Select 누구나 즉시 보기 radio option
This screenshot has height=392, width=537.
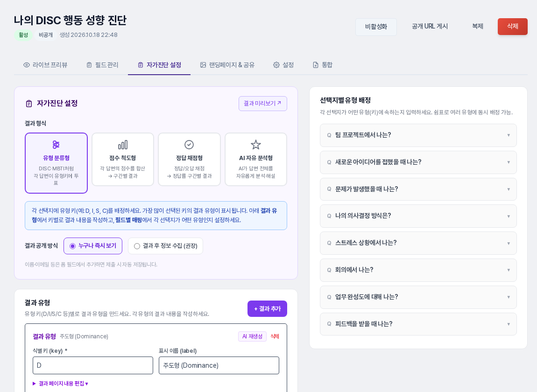[93, 246]
